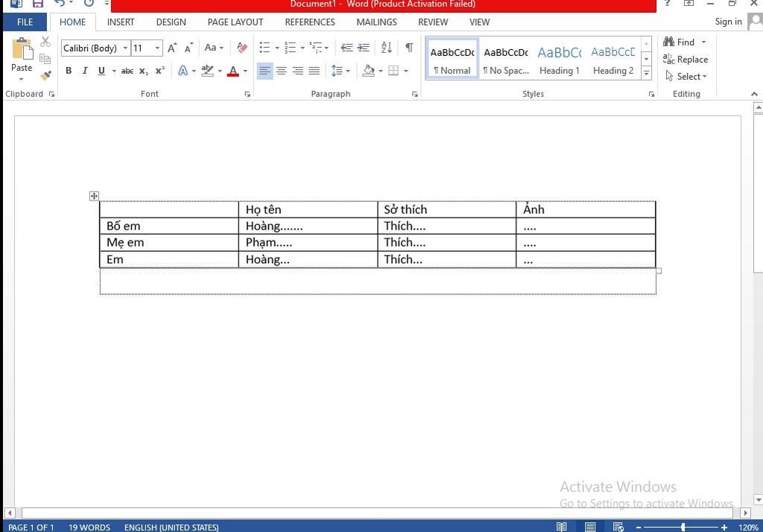Screen dimensions: 763x532
Task: Show paragraph marks pilcrow
Action: coord(409,47)
